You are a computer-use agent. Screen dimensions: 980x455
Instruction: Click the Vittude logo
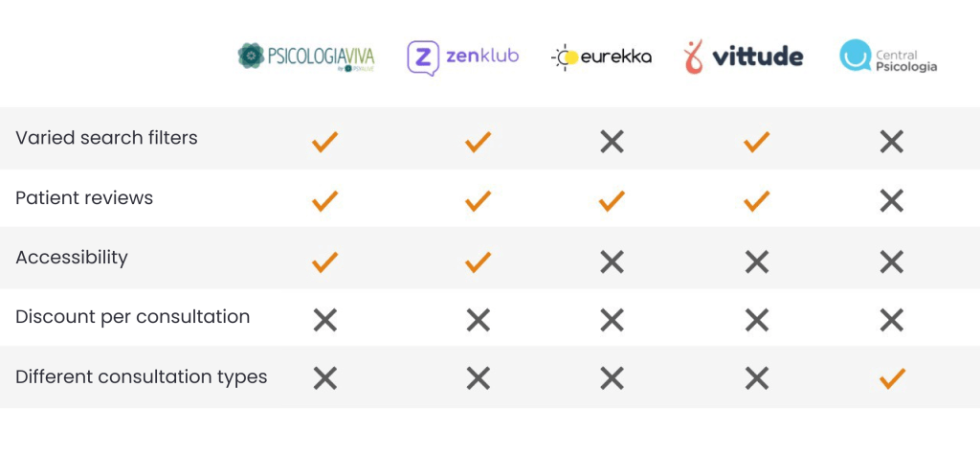(x=744, y=57)
